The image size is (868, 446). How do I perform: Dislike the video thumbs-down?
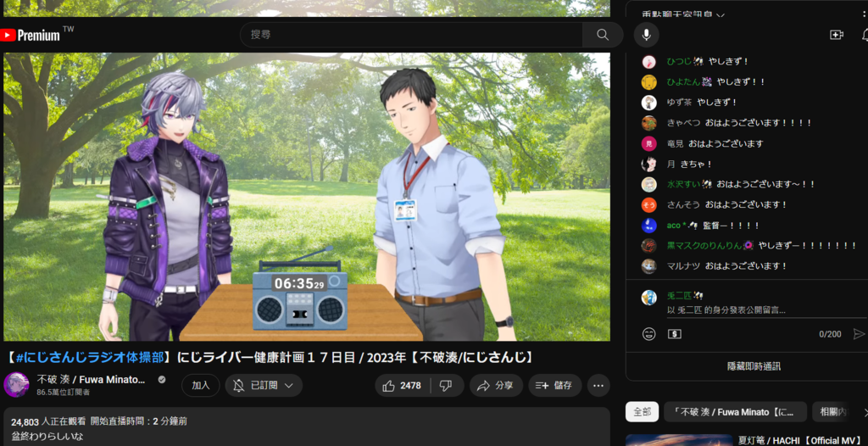446,386
